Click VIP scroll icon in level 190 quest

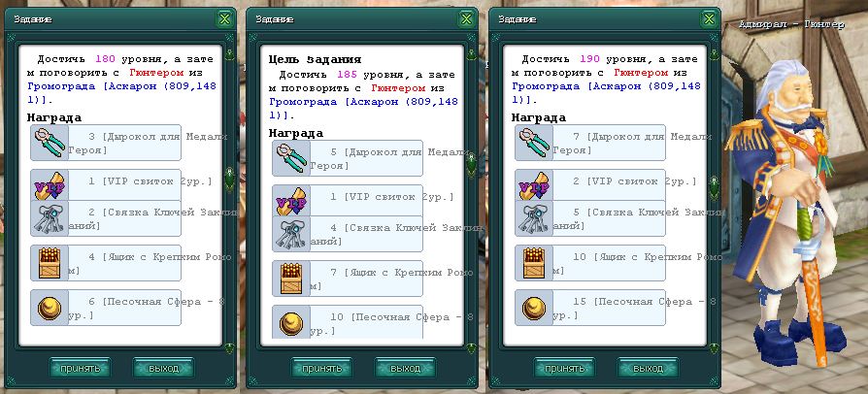point(534,185)
